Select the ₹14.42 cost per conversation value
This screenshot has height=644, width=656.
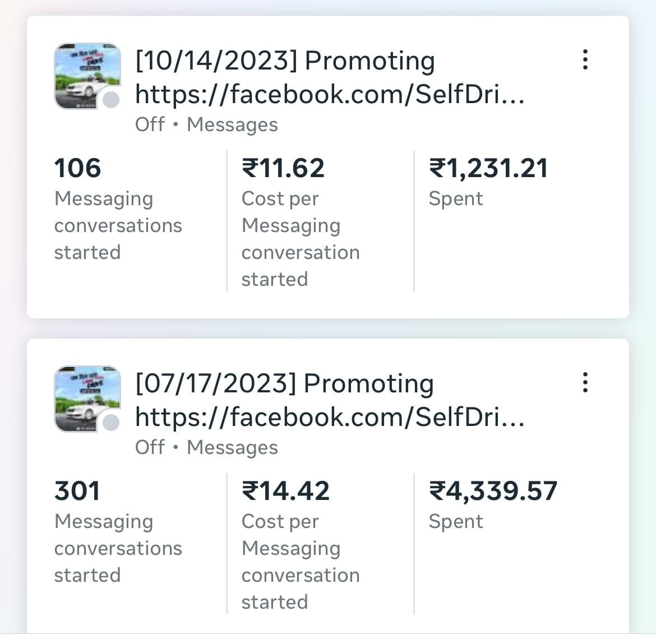(285, 491)
